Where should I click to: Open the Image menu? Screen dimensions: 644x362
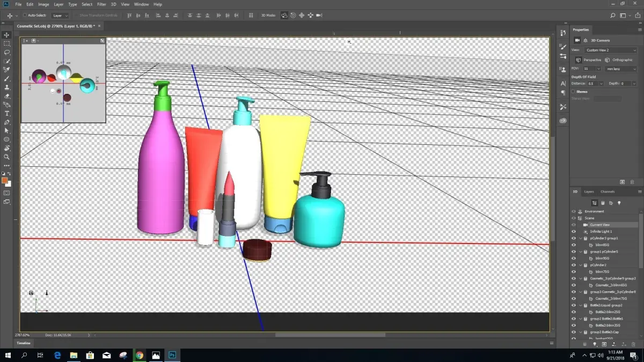(43, 4)
